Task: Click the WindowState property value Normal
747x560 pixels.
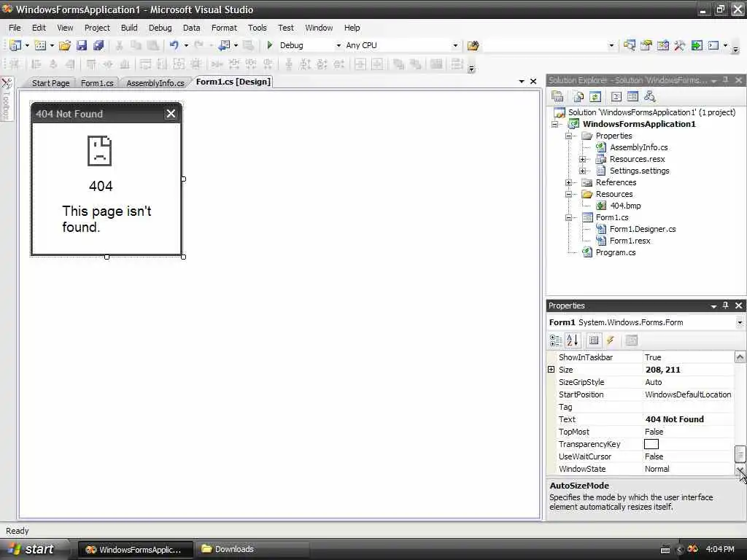Action: click(x=657, y=469)
